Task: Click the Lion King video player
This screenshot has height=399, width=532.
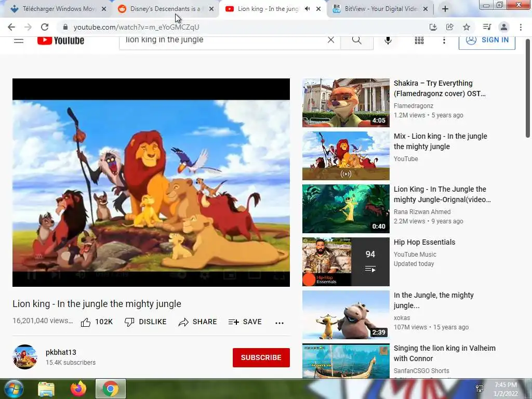Action: (151, 182)
